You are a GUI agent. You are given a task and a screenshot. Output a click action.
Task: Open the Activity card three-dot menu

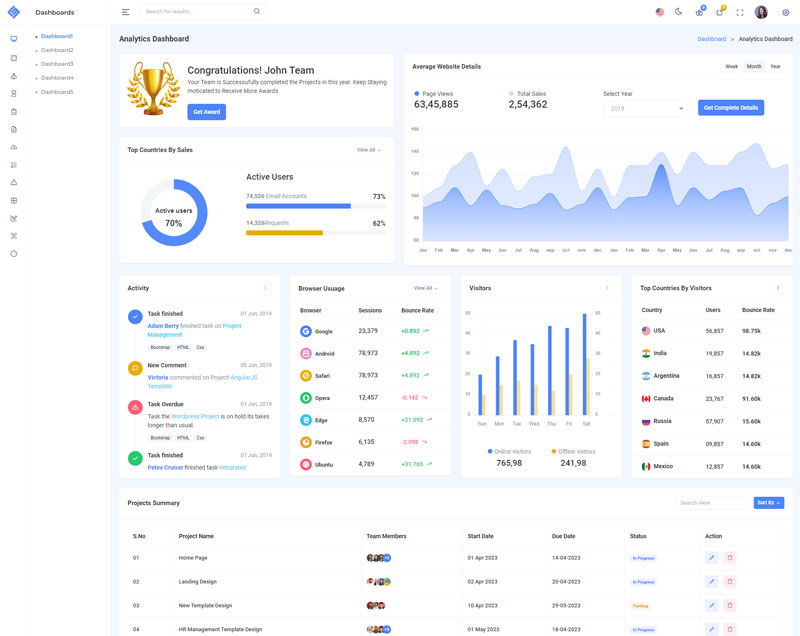[x=265, y=288]
